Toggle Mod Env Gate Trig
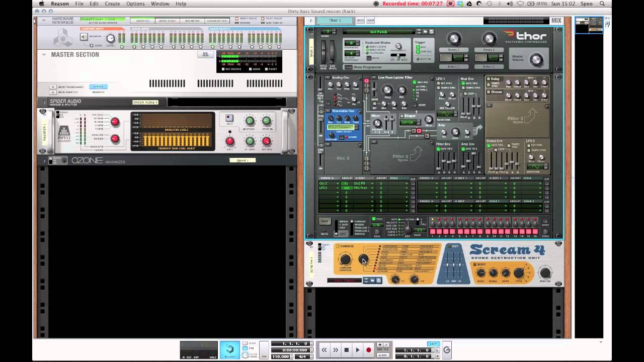This screenshot has height=362, width=644. tap(464, 83)
